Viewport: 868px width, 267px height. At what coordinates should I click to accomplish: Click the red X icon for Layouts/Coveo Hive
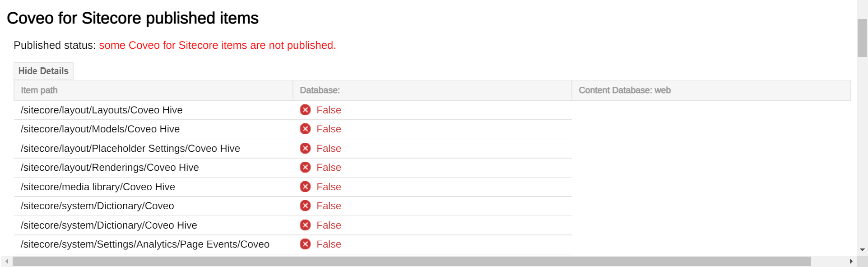306,110
